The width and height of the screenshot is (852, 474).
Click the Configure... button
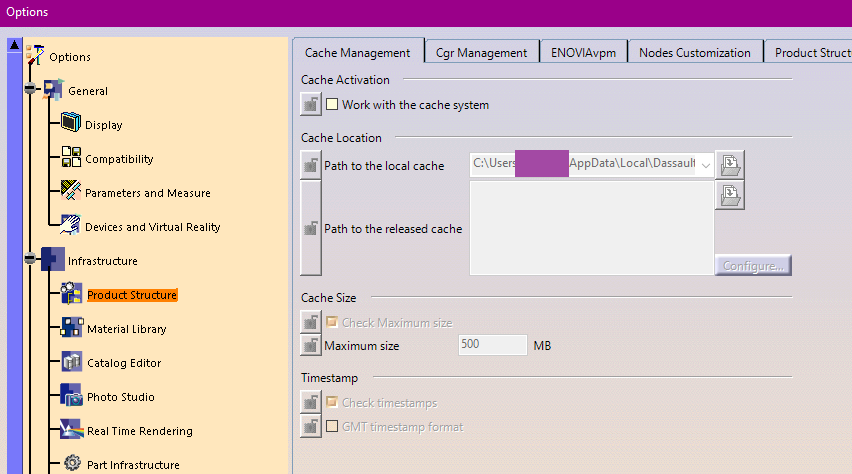[753, 265]
